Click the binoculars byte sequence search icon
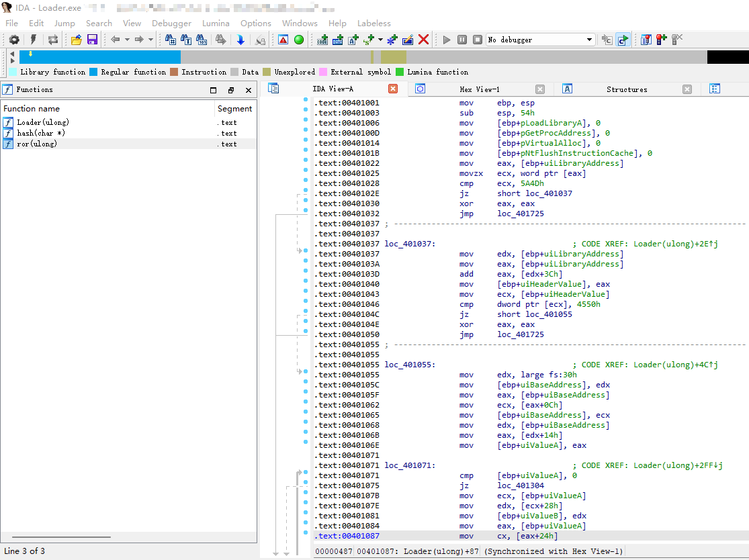This screenshot has width=749, height=560. point(202,40)
